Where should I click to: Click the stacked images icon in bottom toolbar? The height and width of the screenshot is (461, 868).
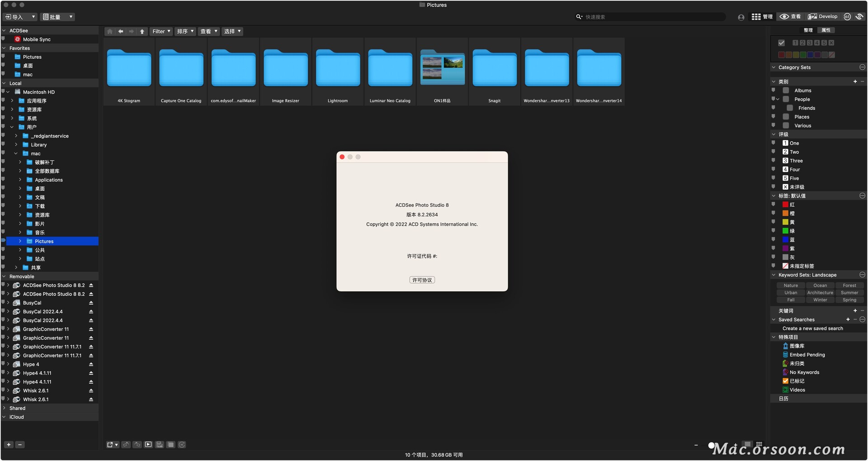[x=171, y=445]
